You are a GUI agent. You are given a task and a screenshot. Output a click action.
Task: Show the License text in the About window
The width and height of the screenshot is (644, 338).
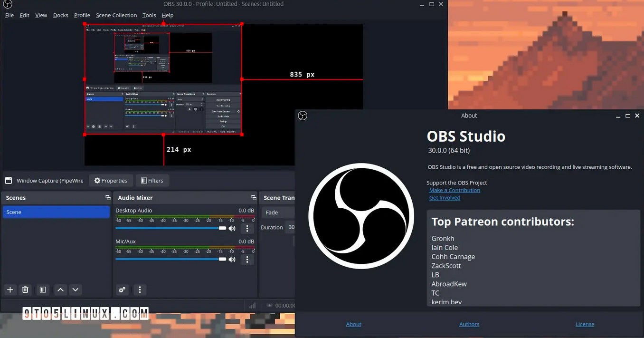[585, 324]
